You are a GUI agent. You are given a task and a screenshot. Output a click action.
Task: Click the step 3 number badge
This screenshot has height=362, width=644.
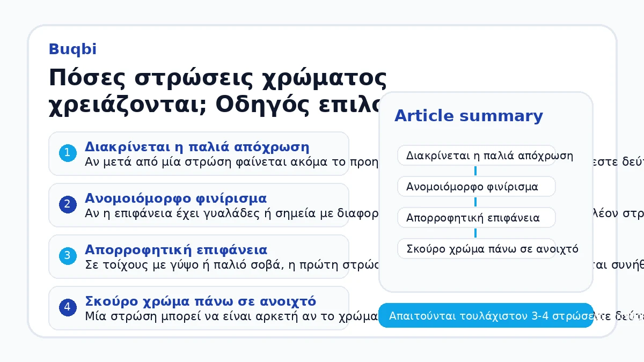tap(67, 256)
